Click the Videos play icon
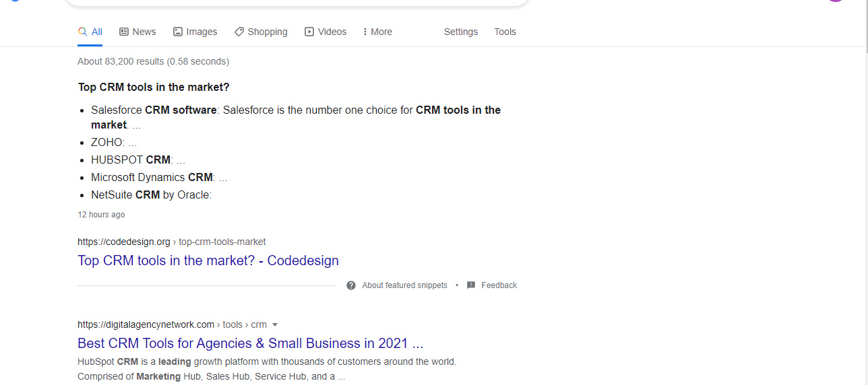 tap(309, 32)
